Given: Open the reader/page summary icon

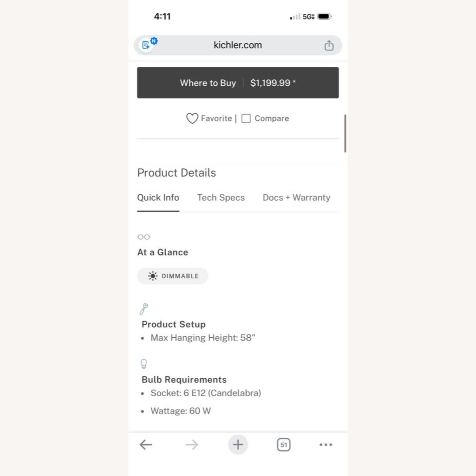Looking at the screenshot, I should (x=146, y=45).
